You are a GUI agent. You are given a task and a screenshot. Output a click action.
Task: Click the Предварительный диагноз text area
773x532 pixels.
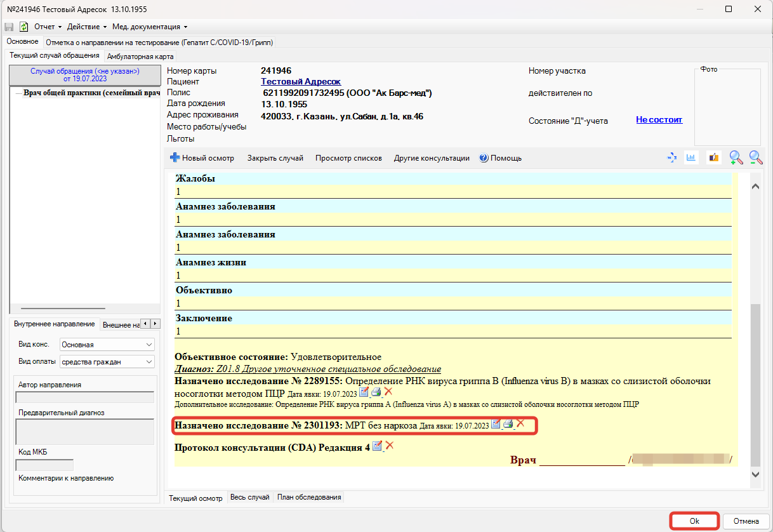84,432
